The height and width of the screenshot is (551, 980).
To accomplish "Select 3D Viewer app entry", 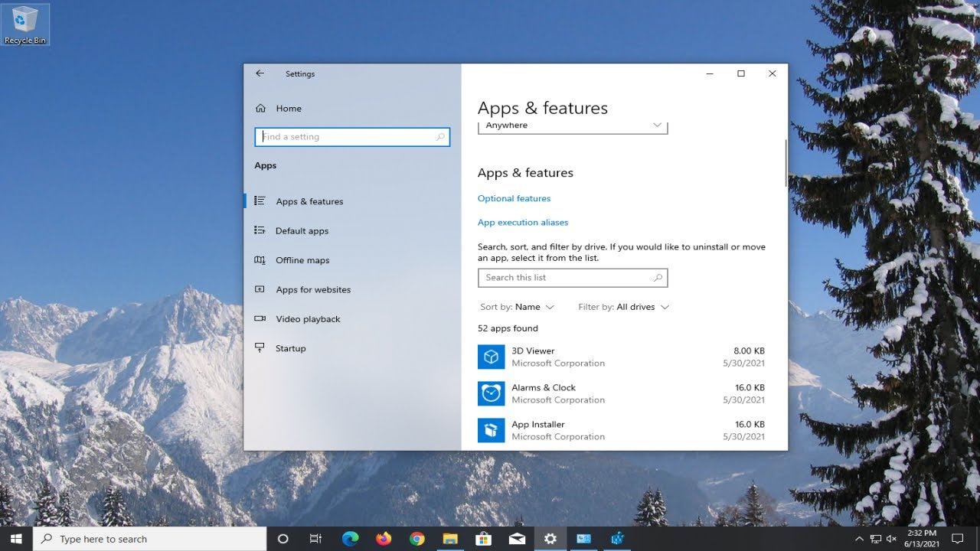I will point(622,357).
